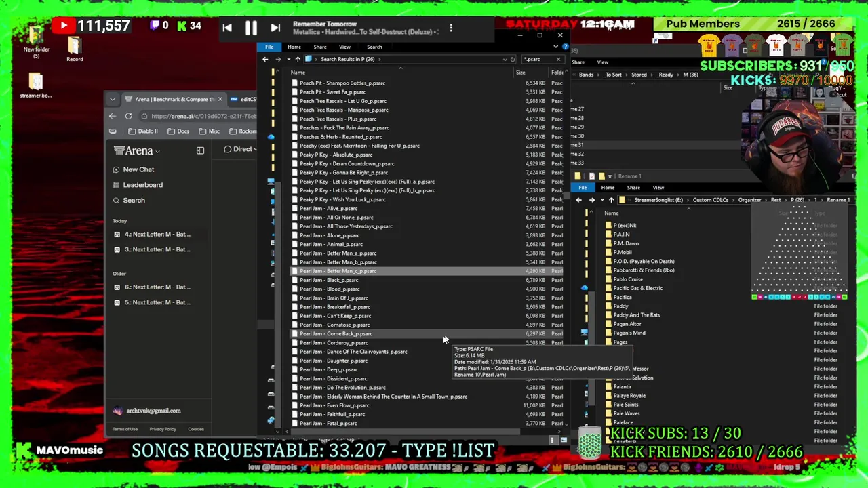Open View ribbon tab in search results window

coord(344,47)
